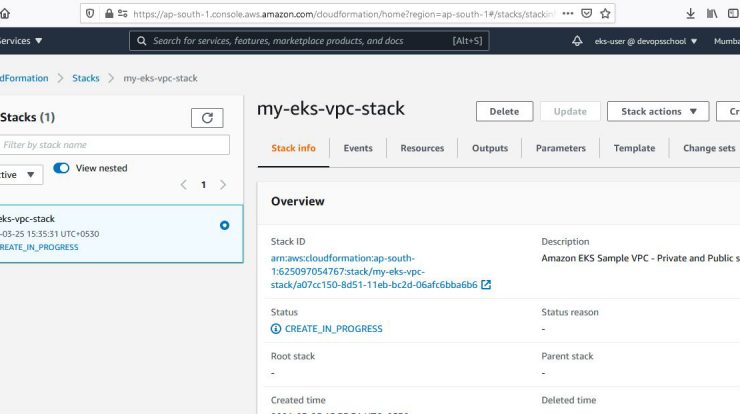Click the Root stack label
Viewport: 740px width, 414px height.
[x=293, y=356]
